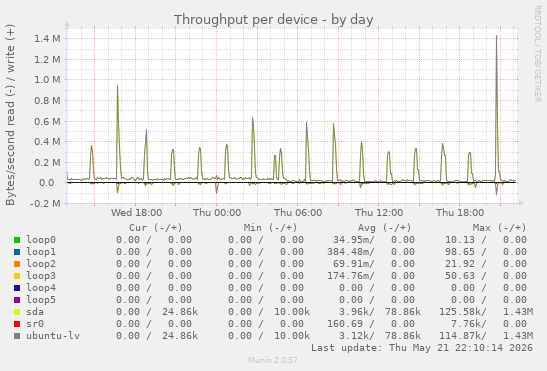547x371 pixels.
Task: Click the 'loop3' legend label
Action: [x=41, y=276]
